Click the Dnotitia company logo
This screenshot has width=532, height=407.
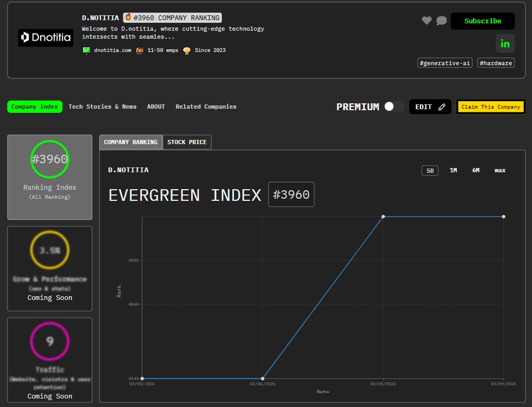[46, 37]
